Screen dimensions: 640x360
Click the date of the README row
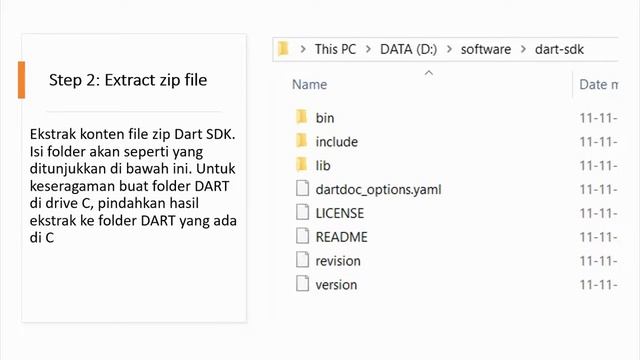pos(599,237)
